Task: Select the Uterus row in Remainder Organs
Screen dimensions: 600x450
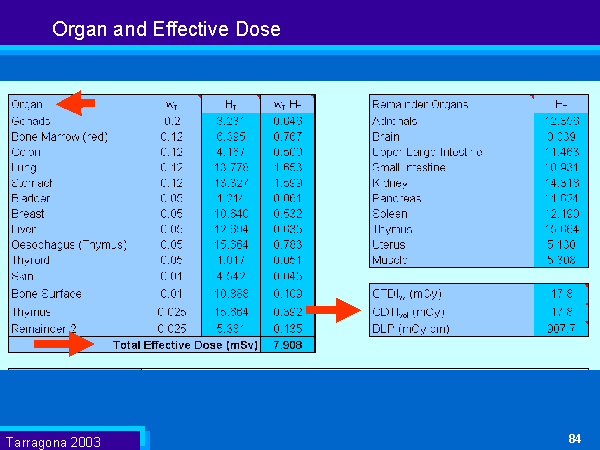Action: coord(389,244)
